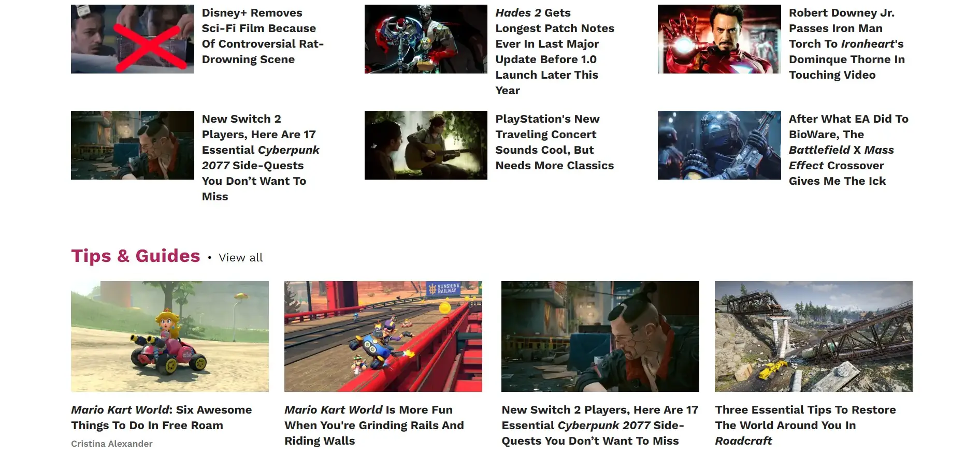The image size is (980, 455).
Task: Open the Roadcraft broken bridge thumbnail
Action: click(x=814, y=336)
